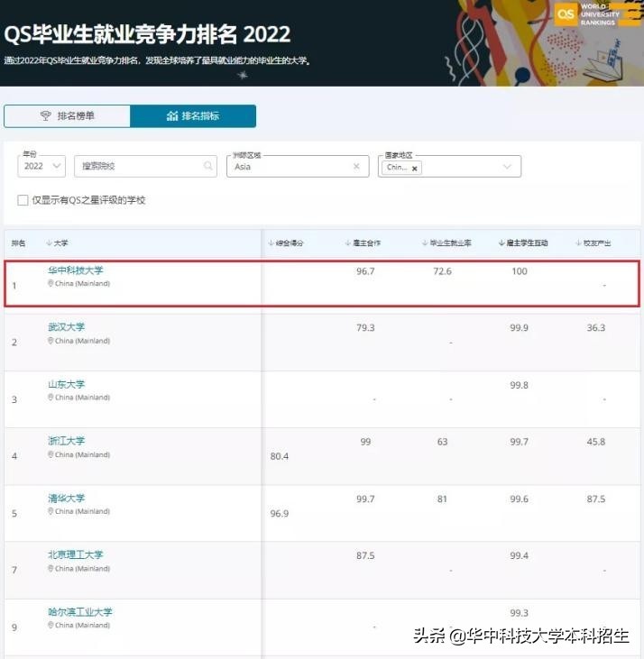The image size is (644, 659).
Task: Click location pin under 华中科技大学
Action: click(x=51, y=283)
